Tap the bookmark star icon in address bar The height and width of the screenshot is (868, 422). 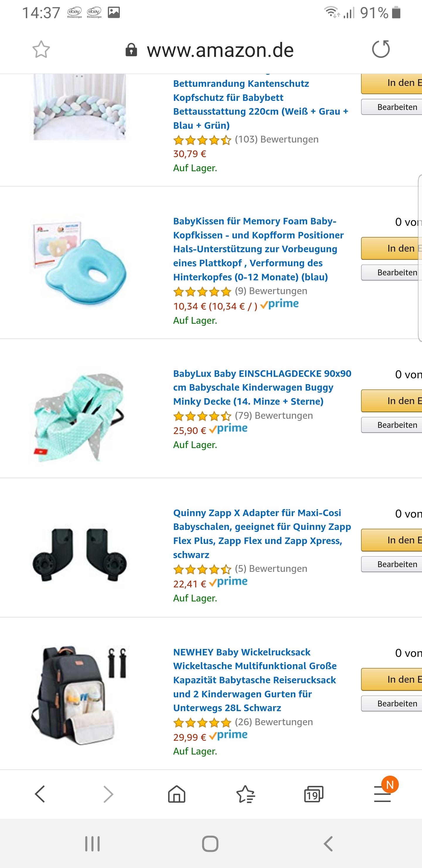click(x=41, y=50)
